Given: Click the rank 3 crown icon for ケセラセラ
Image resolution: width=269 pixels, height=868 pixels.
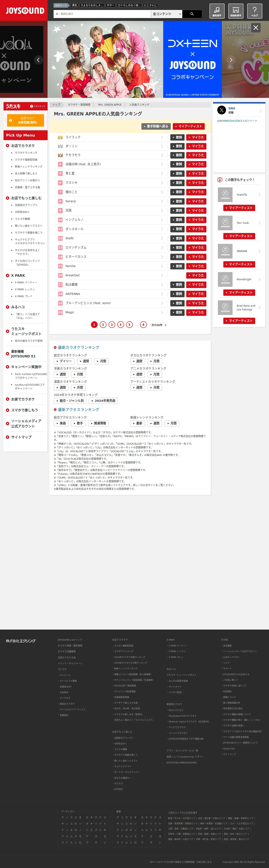Looking at the screenshot, I should pyautogui.click(x=60, y=155).
